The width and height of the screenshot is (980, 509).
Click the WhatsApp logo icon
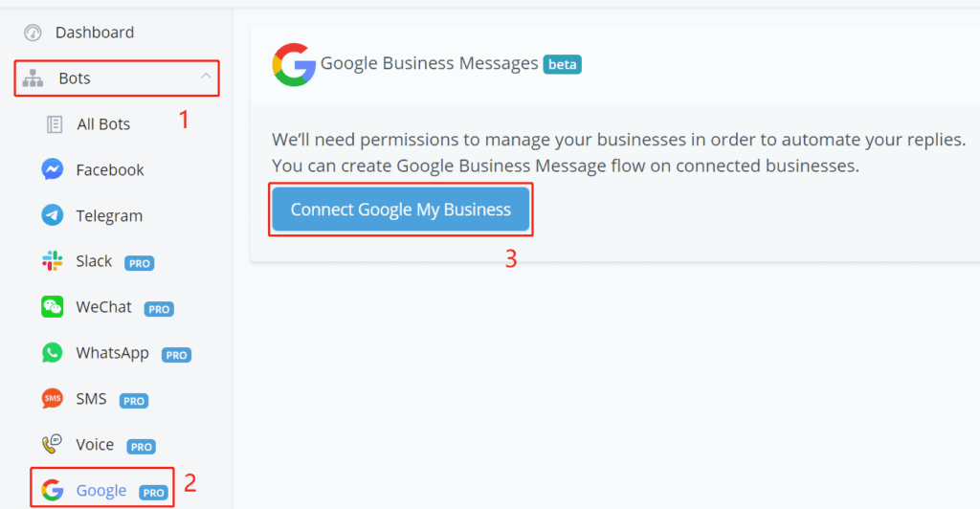click(x=53, y=353)
